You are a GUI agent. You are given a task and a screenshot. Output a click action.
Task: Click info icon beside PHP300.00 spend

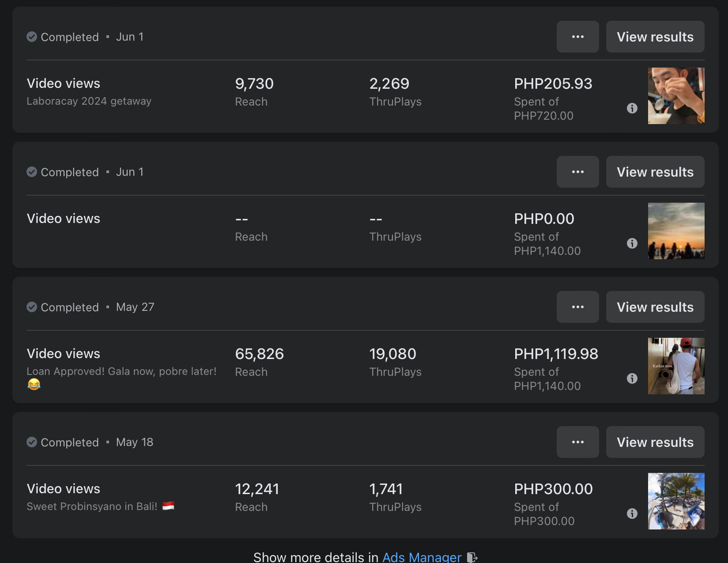point(632,514)
